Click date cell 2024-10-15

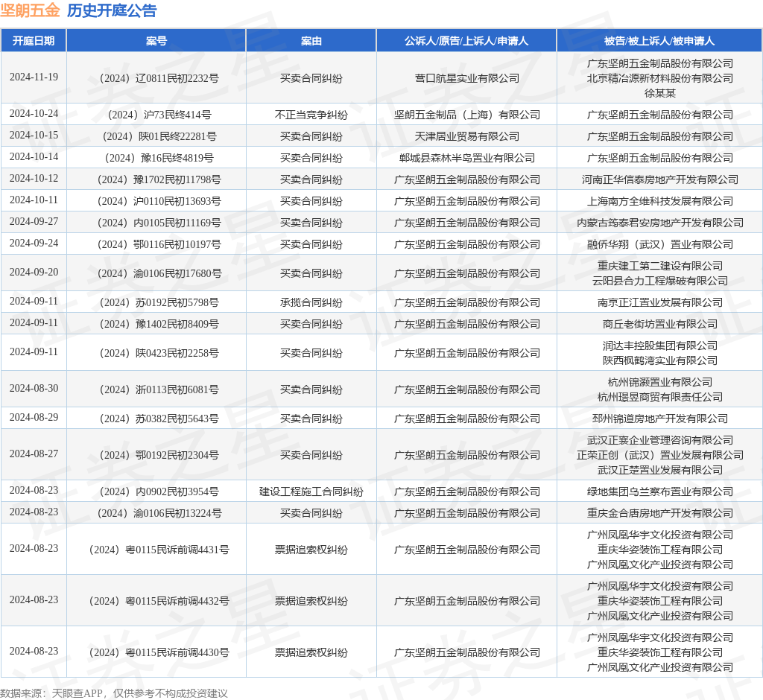point(34,136)
